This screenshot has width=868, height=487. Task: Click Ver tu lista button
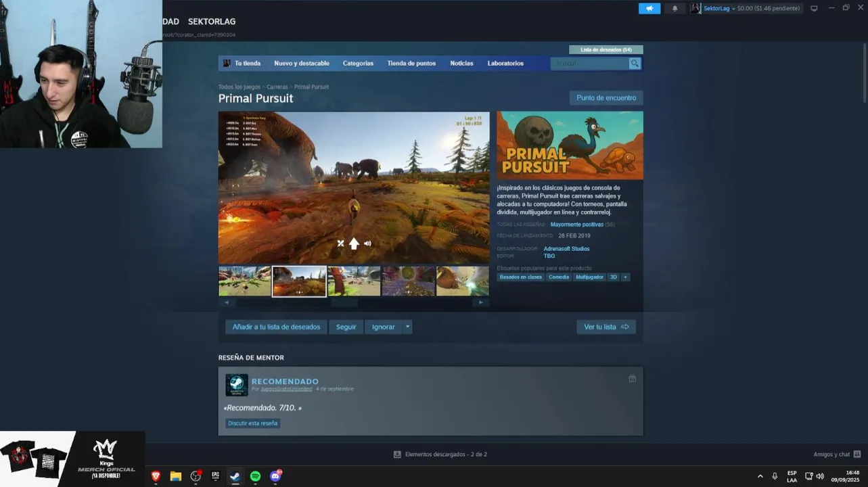tap(606, 327)
